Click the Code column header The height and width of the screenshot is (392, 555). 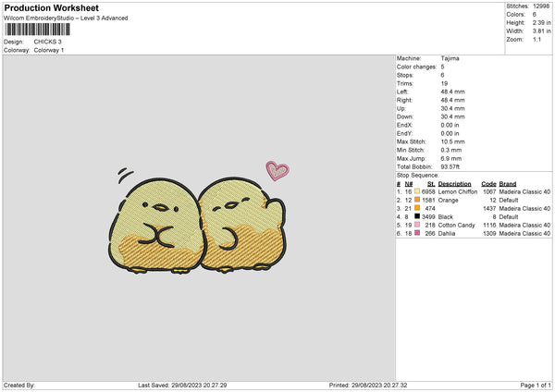click(488, 184)
